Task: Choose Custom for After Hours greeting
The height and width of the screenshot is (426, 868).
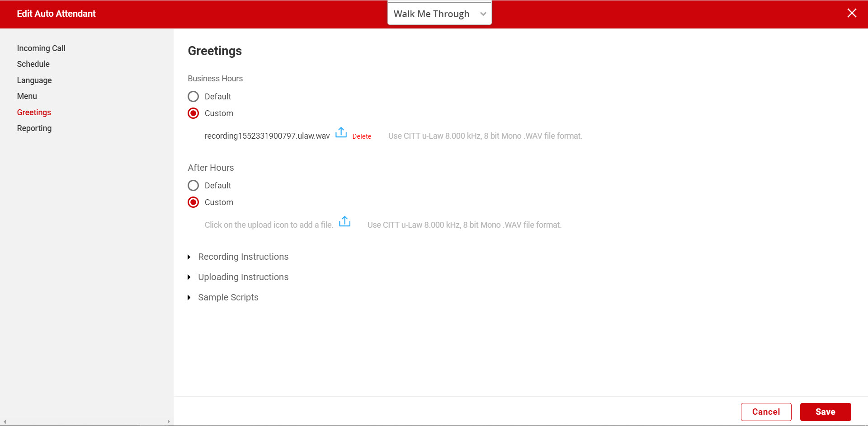Action: pos(193,202)
